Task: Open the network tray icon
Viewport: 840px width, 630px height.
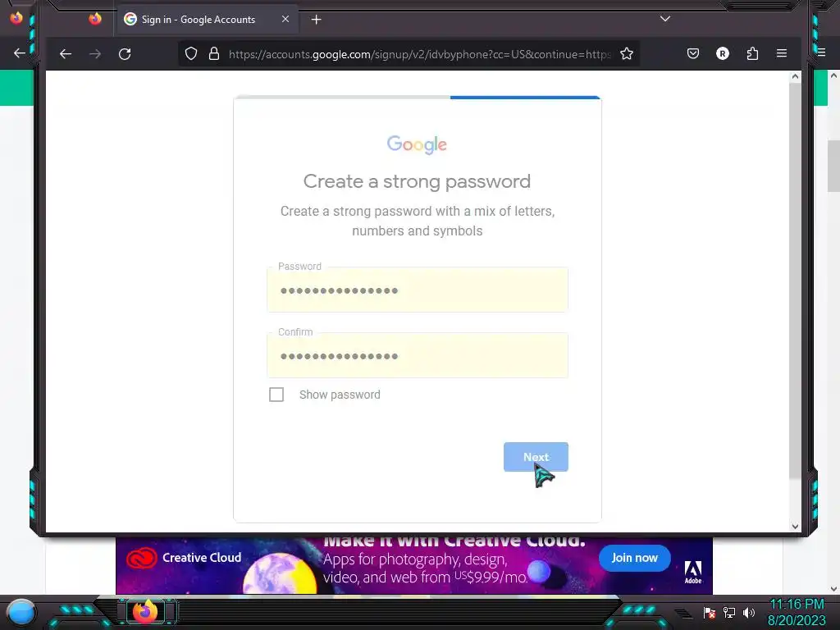Action: point(729,612)
